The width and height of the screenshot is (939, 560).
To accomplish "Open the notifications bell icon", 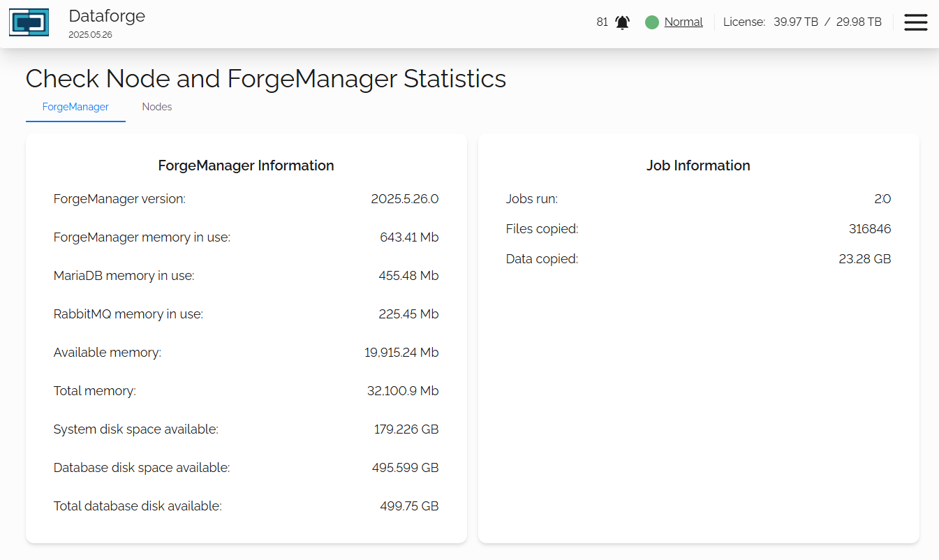I will [x=622, y=22].
